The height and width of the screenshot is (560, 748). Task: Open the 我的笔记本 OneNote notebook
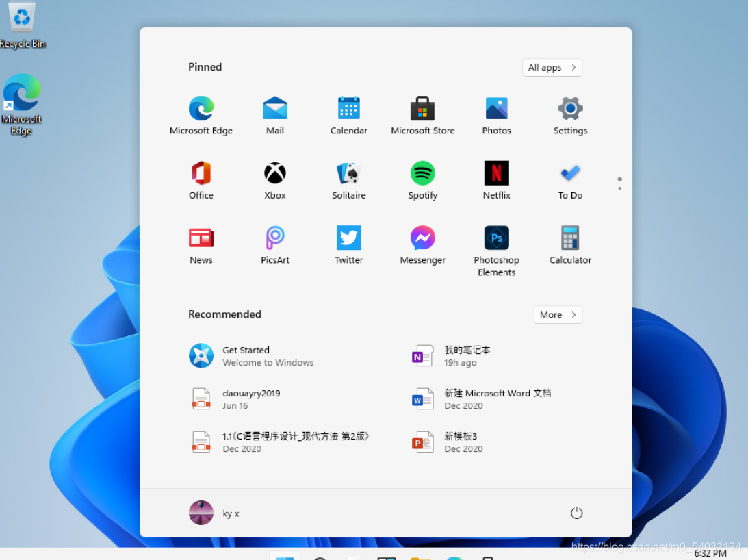tap(451, 356)
